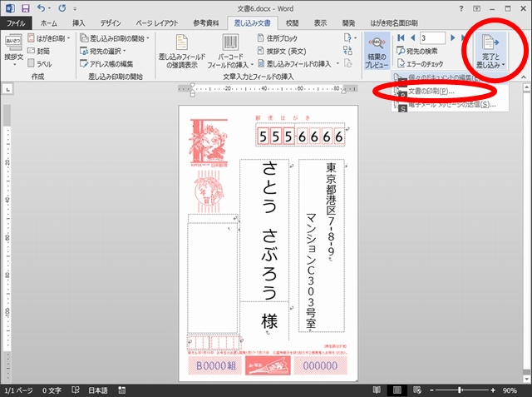The image size is (532, 397).
Task: Switch to 開発 tab
Action: pos(348,22)
